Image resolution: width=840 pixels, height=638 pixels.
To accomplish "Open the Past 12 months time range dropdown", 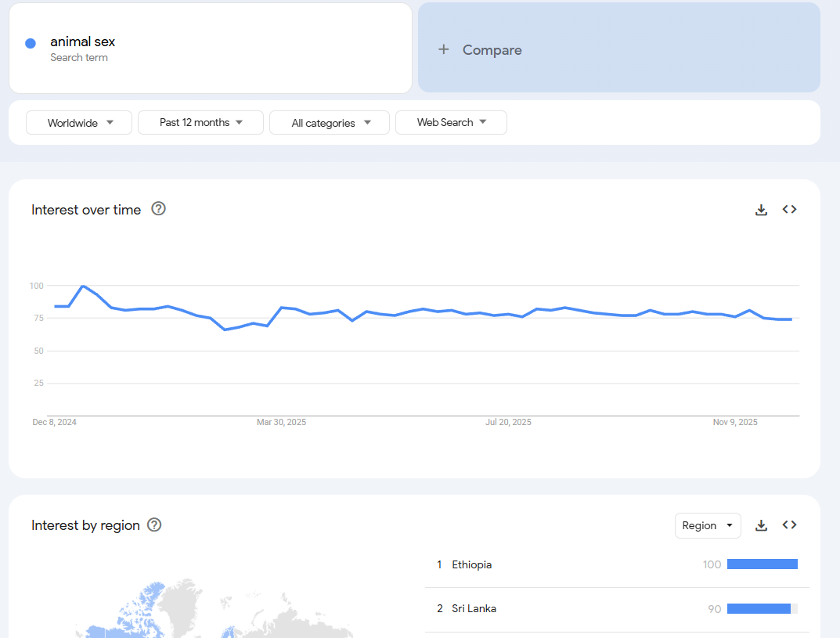I will (x=200, y=123).
